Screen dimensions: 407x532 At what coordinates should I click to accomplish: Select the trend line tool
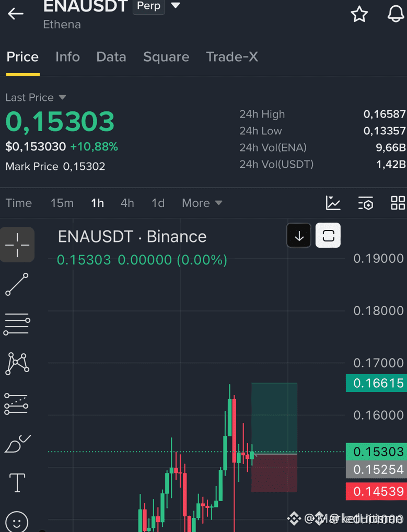point(17,284)
